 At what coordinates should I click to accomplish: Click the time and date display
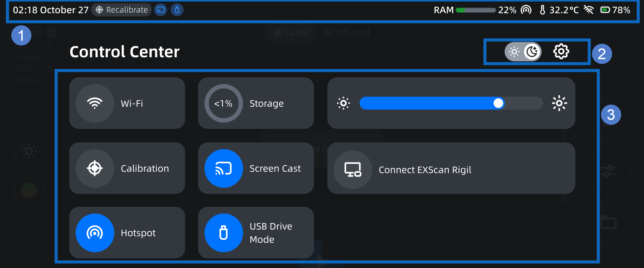coord(51,10)
